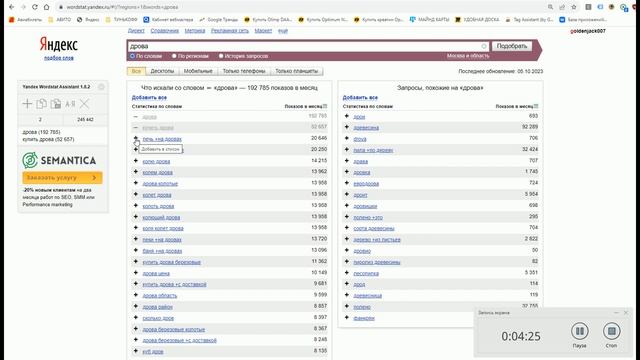640x360 pixels.
Task: Remove the 52 657 row with its minus icon
Action: pyautogui.click(x=136, y=128)
